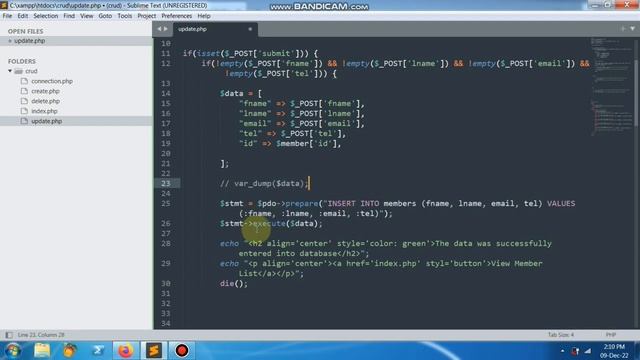This screenshot has width=640, height=360.
Task: Select the update.php editor tab
Action: (x=215, y=29)
